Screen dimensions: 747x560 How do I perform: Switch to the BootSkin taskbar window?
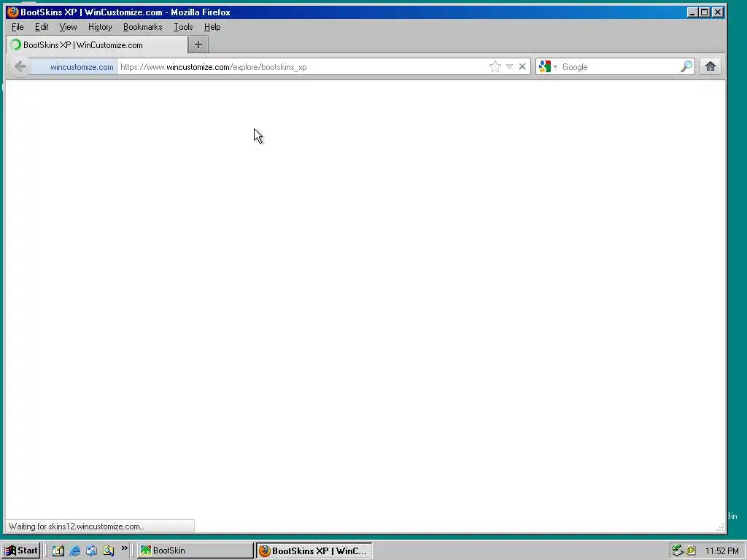196,551
